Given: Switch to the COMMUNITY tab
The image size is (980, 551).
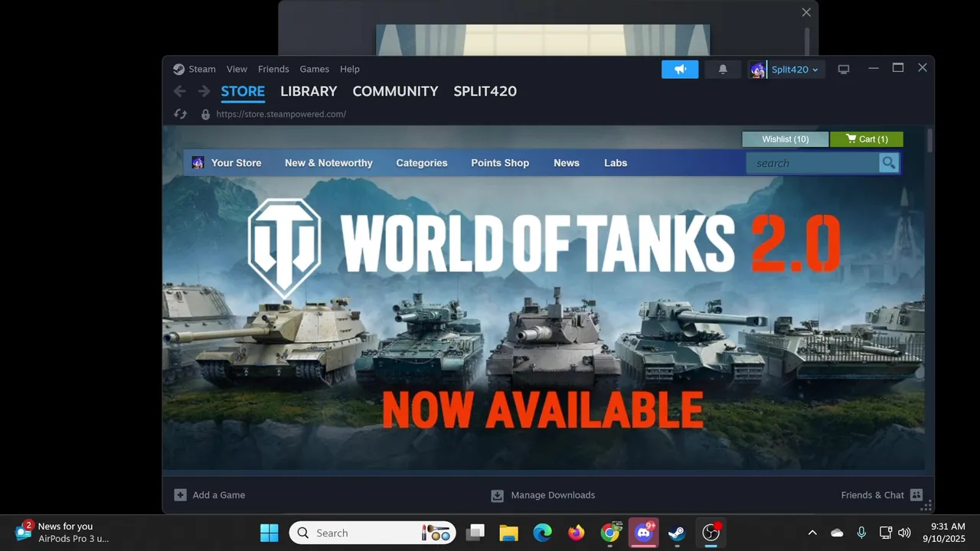Looking at the screenshot, I should pyautogui.click(x=395, y=91).
